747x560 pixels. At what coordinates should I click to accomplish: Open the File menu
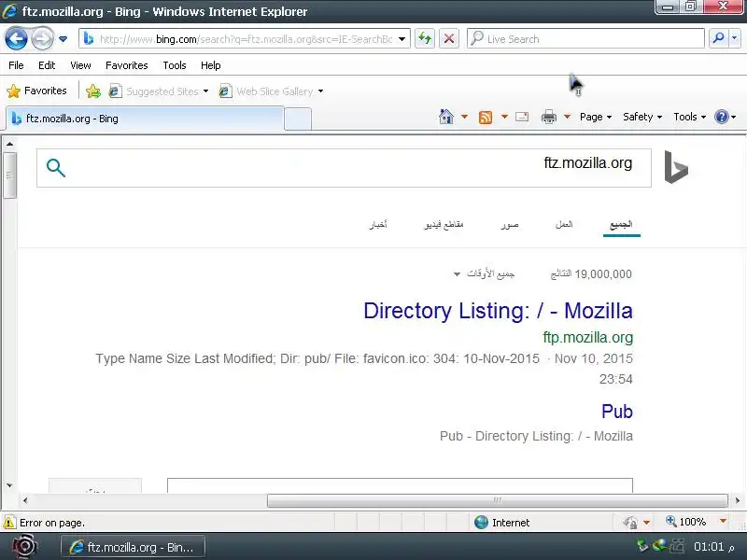(x=16, y=65)
